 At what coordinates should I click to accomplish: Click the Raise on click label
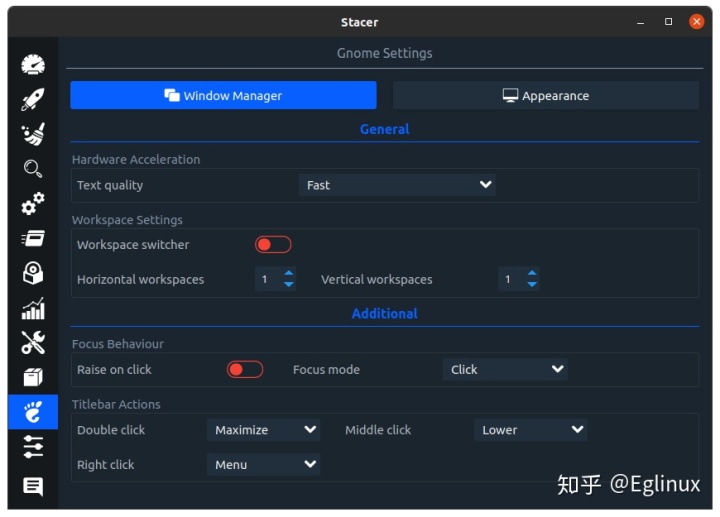coord(114,370)
